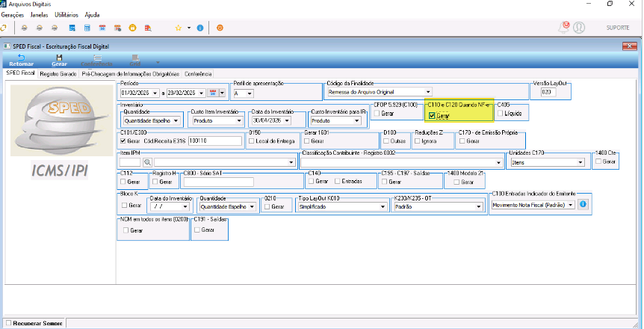
Task: Expand the Unidades C170 Itens dropdown
Action: point(580,162)
